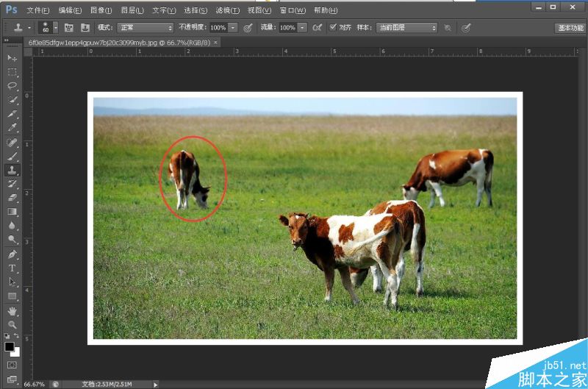Toggle pressure for size icon

tap(466, 28)
